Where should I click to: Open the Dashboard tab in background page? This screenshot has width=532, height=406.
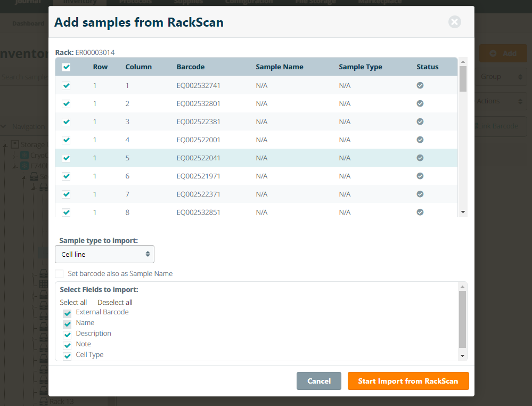tap(28, 23)
